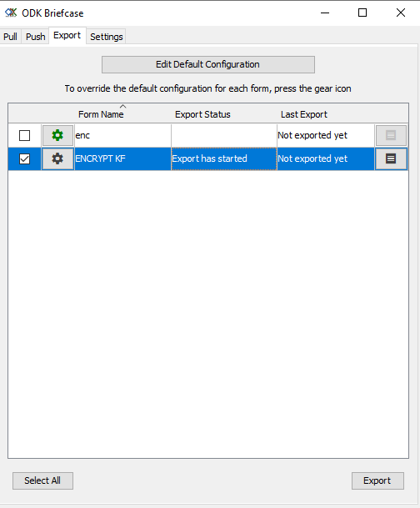Click the ODK Briefcase app icon
This screenshot has width=420, height=508.
[x=11, y=13]
